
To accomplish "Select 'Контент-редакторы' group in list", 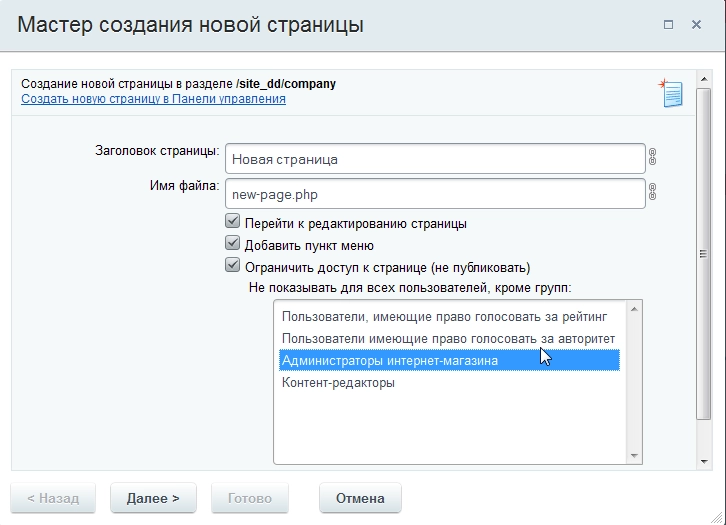I will click(x=338, y=382).
